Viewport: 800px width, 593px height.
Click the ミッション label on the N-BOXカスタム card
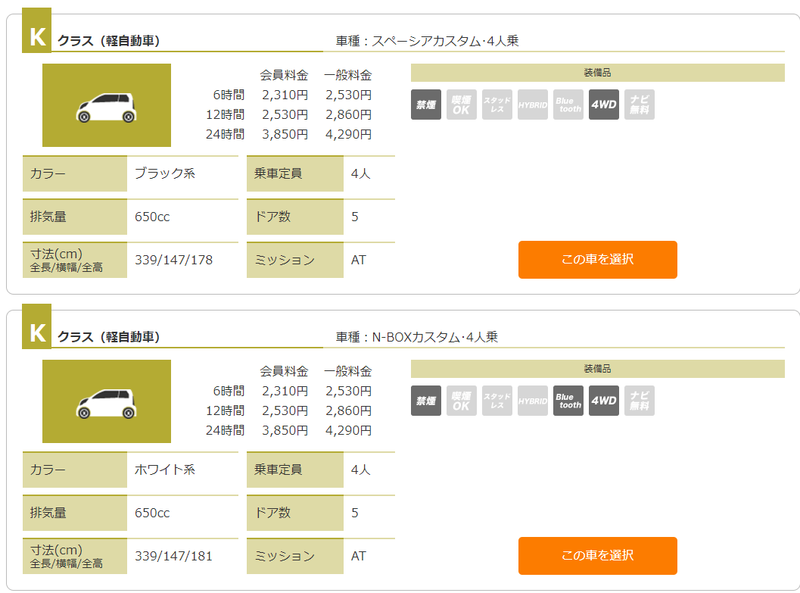[295, 556]
